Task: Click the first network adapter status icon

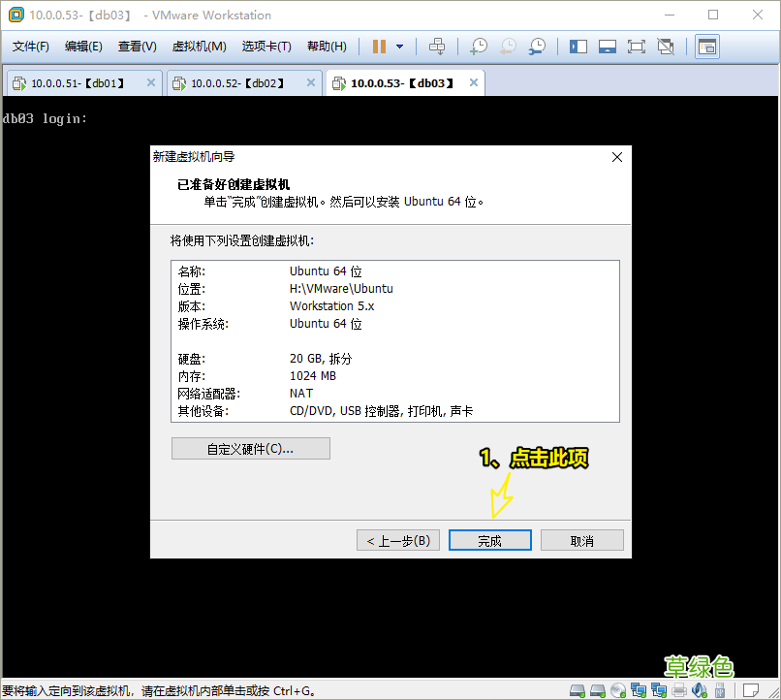Action: pos(639,690)
